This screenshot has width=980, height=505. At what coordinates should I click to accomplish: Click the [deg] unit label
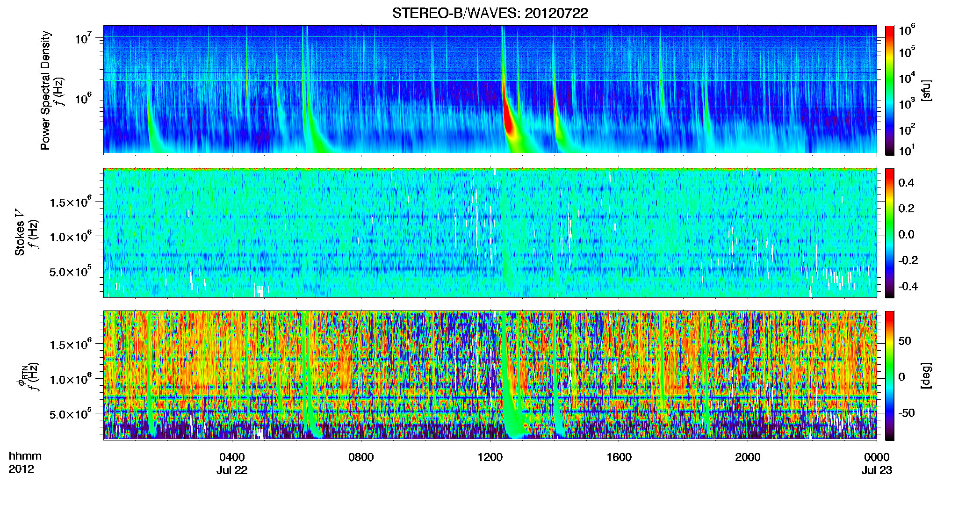[926, 375]
